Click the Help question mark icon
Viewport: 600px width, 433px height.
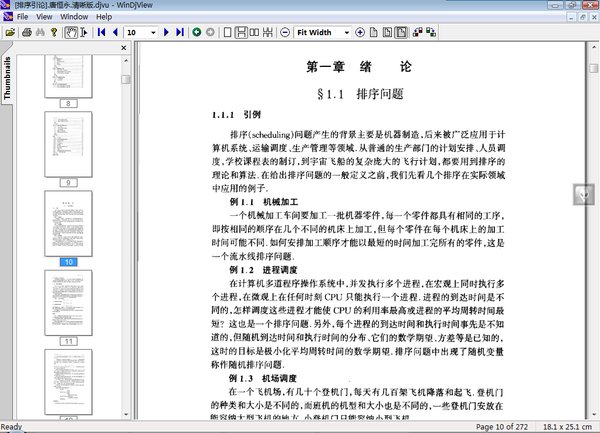tap(54, 33)
